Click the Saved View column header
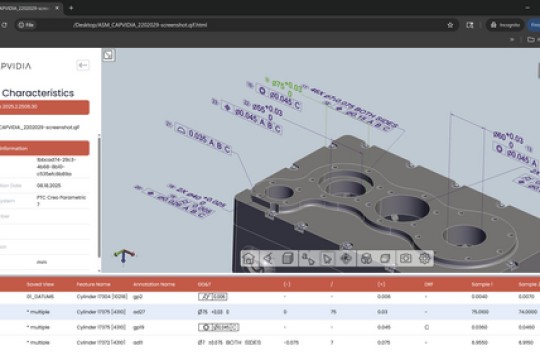The height and width of the screenshot is (360, 540). tap(40, 284)
